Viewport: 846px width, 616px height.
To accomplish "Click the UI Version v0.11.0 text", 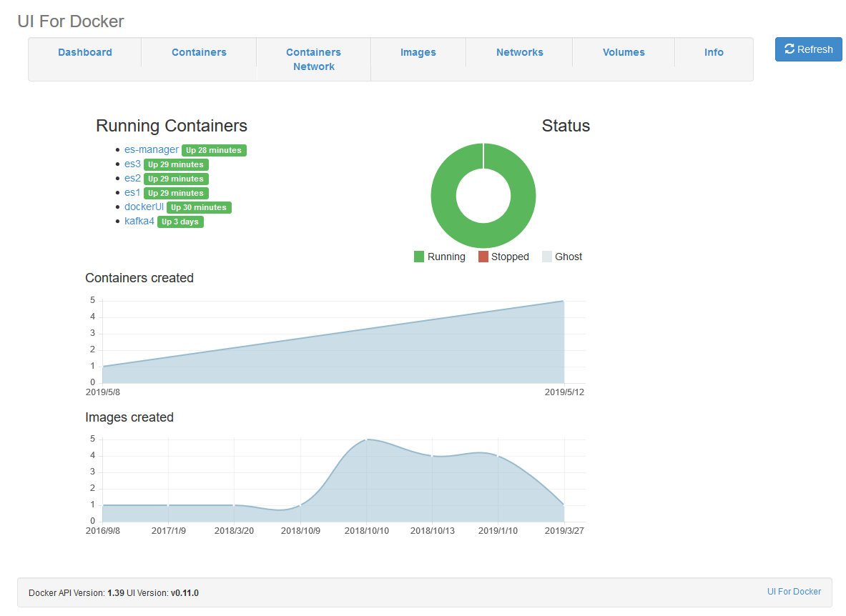I will click(x=162, y=593).
